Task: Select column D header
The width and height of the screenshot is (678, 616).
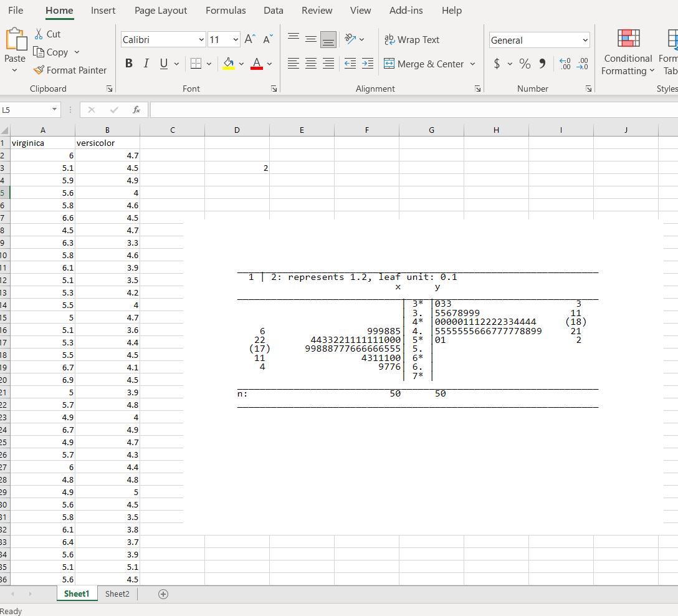Action: (x=237, y=130)
